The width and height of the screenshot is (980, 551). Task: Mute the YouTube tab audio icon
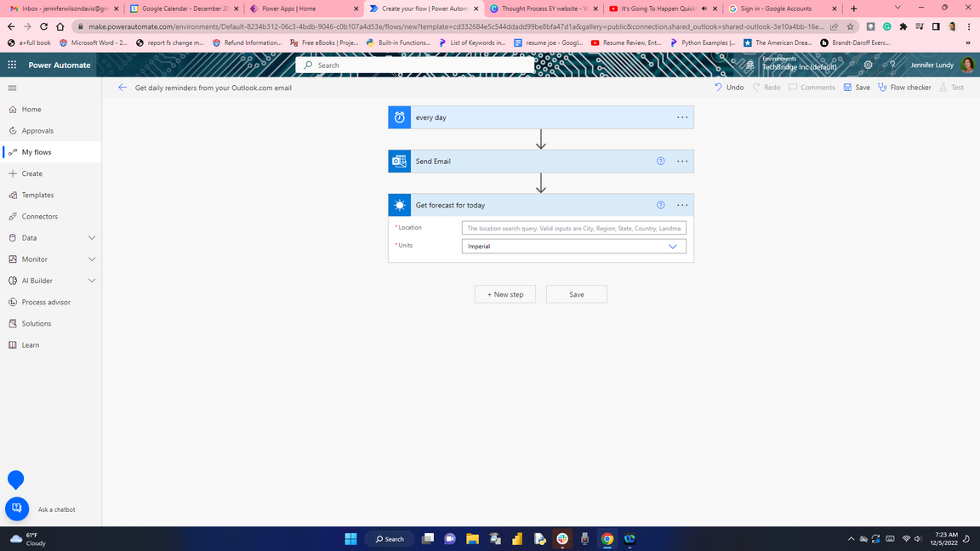[x=704, y=9]
